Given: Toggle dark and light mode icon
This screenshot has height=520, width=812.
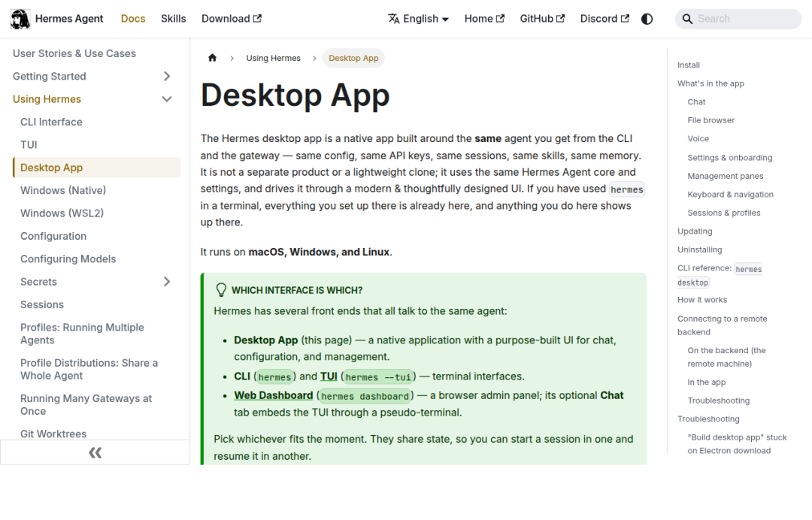Looking at the screenshot, I should (647, 19).
